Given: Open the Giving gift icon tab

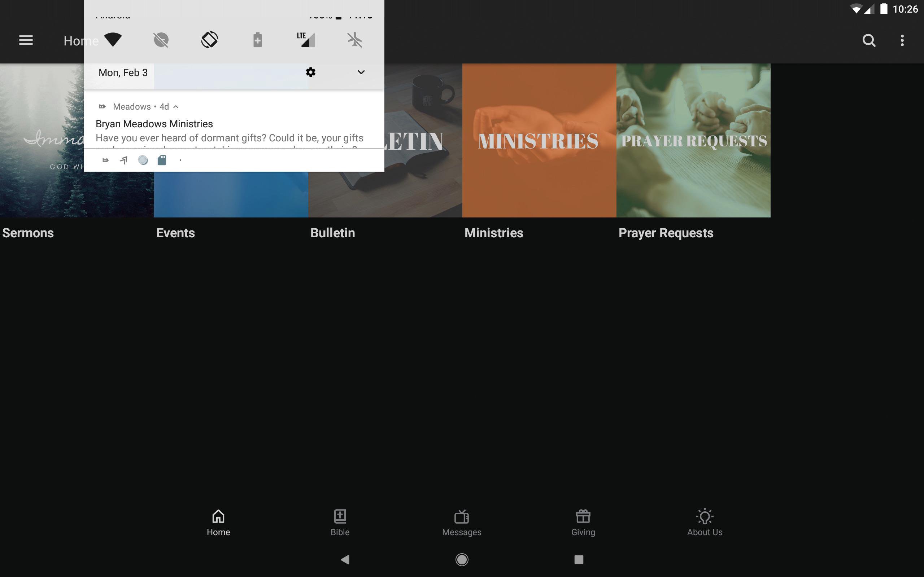Looking at the screenshot, I should pyautogui.click(x=583, y=523).
